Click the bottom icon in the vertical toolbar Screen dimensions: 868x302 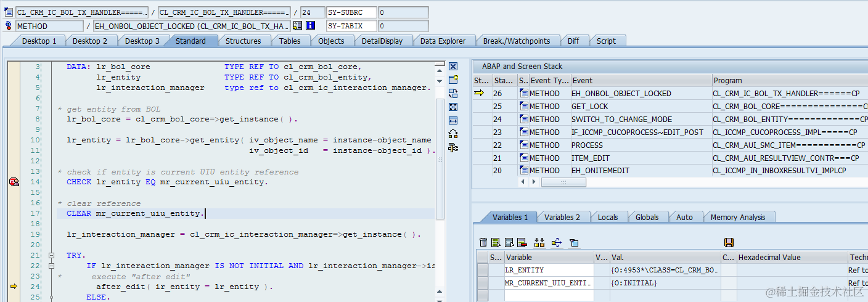pos(453,147)
